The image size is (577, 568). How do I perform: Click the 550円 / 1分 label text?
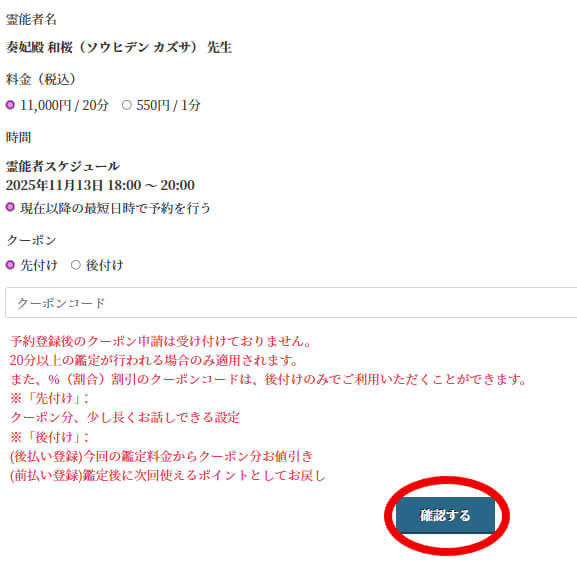pos(168,106)
